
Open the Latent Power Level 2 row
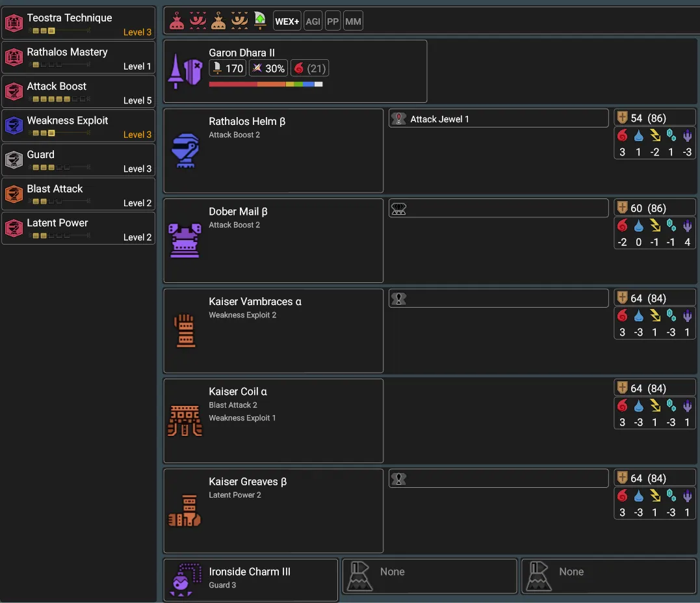click(x=79, y=228)
